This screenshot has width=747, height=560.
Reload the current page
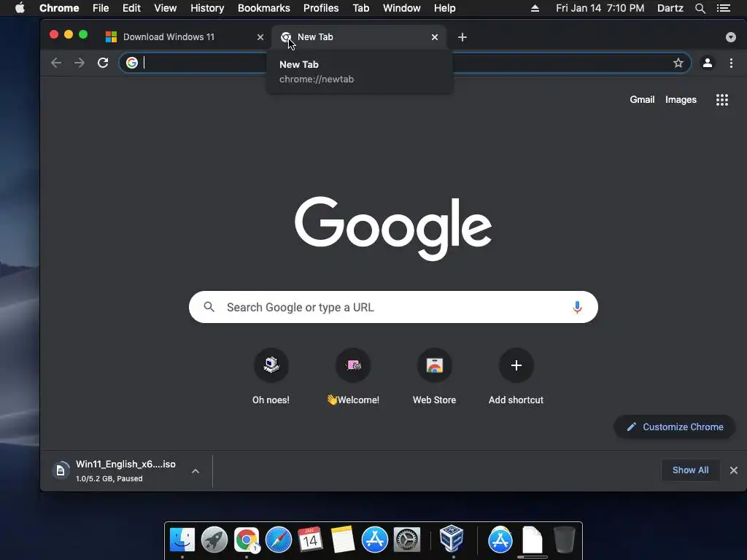tap(103, 63)
